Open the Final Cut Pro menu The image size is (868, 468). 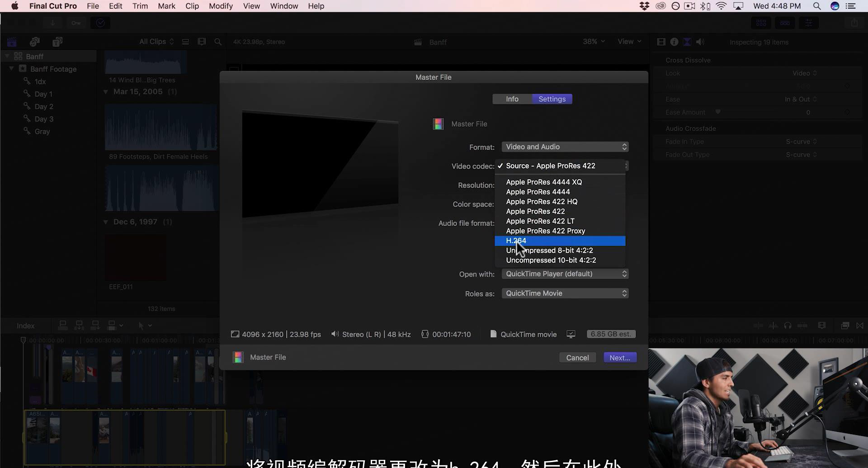[x=53, y=6]
